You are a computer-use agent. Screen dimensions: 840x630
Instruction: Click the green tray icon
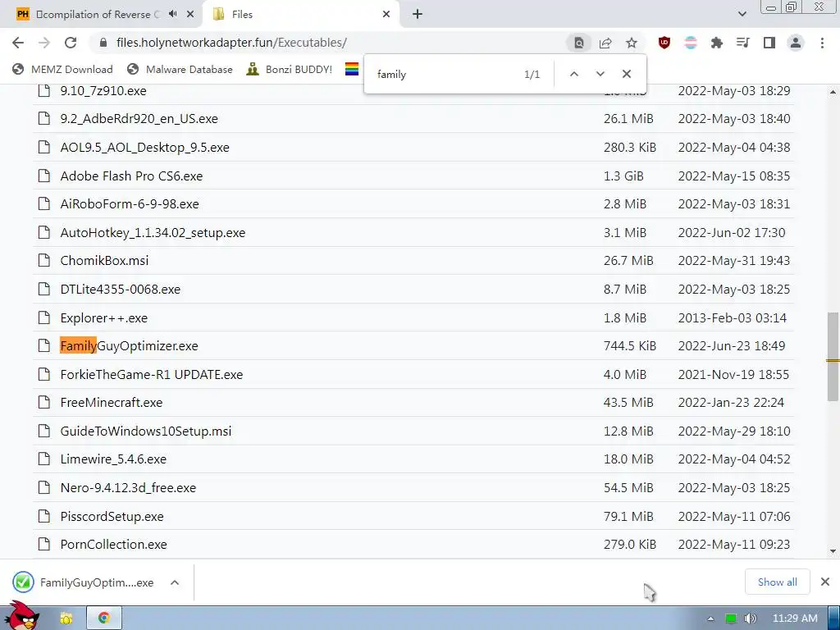pyautogui.click(x=730, y=619)
